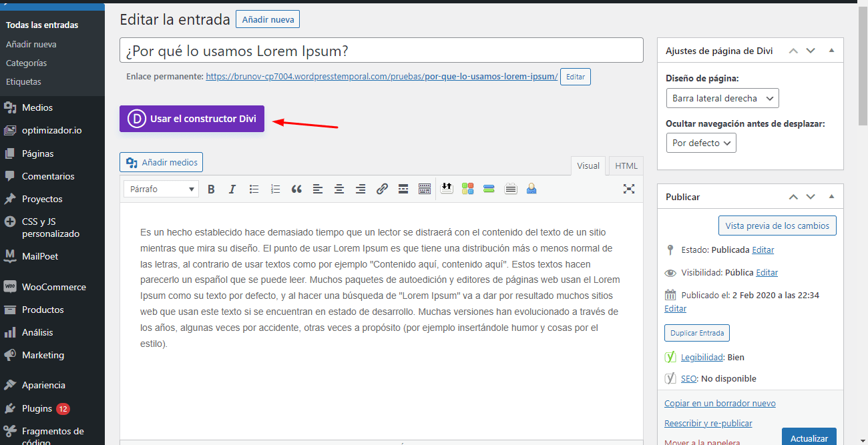This screenshot has height=445, width=868.
Task: Open the post permalink URL
Action: (x=382, y=76)
